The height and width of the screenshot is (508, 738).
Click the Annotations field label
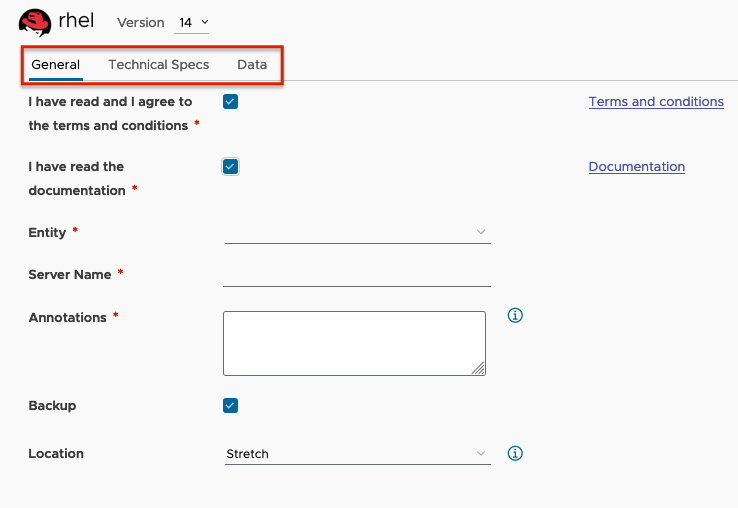point(67,317)
